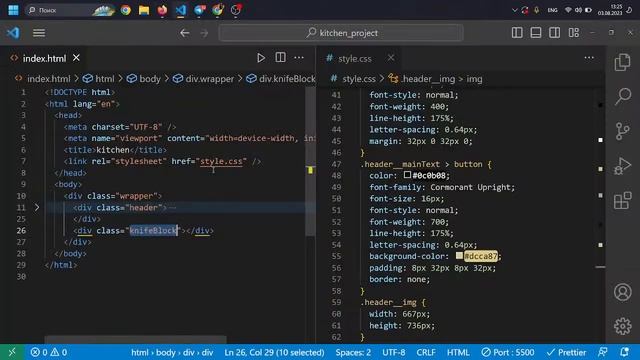This screenshot has height=360, width=640.
Task: Click the kitchen_project command center search
Action: [x=341, y=33]
